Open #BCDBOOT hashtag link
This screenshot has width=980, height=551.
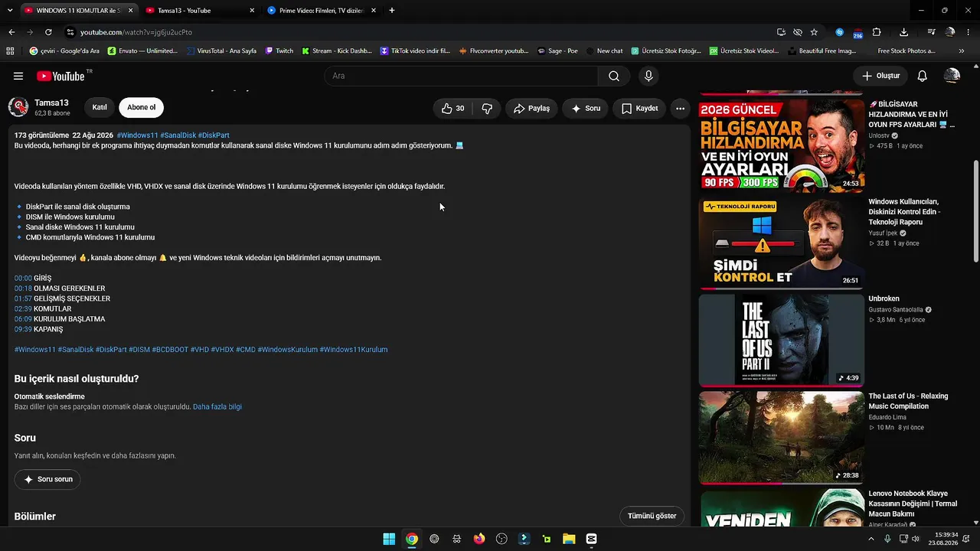(x=170, y=350)
